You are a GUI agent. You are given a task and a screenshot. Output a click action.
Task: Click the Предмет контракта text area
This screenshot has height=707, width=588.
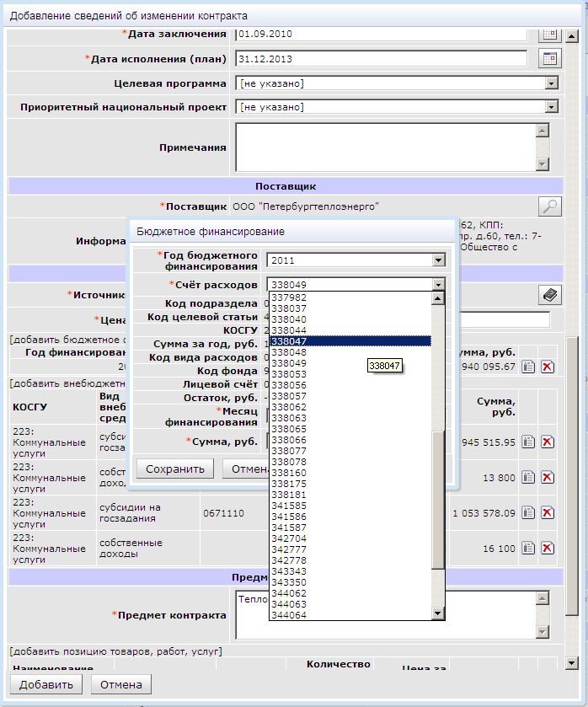pos(386,615)
